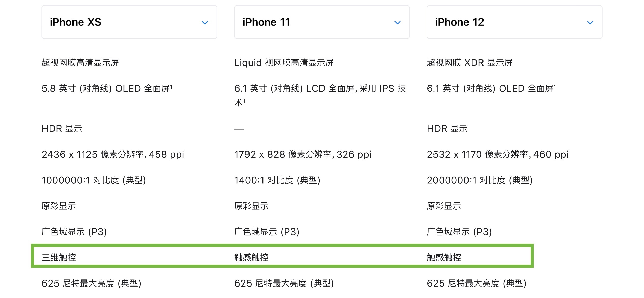
Task: Open the iPhone 11 model dropdown
Action: click(x=322, y=22)
